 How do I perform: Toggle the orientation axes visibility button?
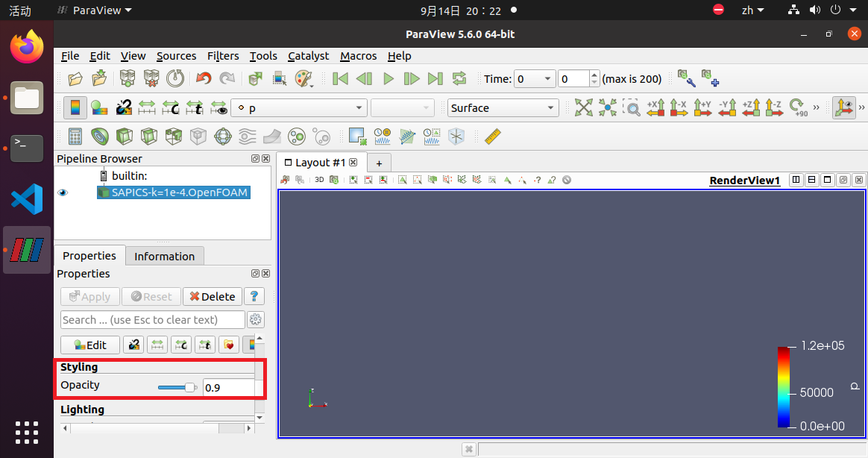click(844, 108)
